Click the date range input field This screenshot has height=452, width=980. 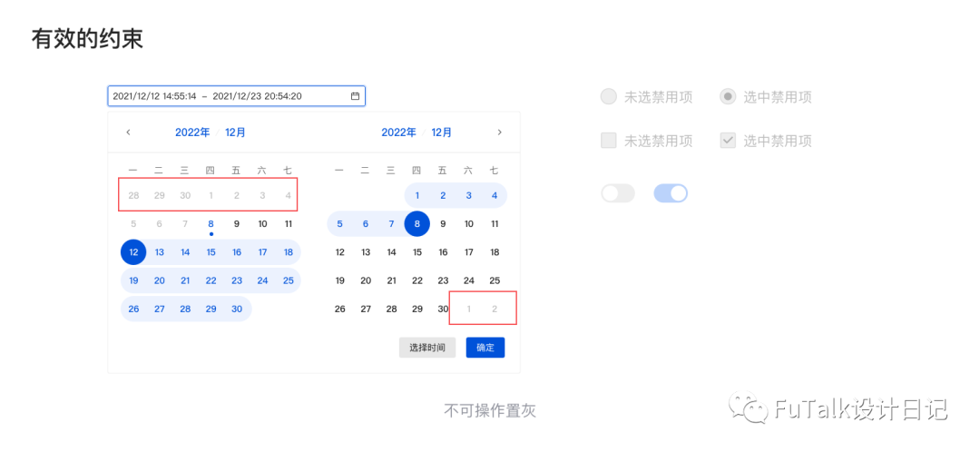[236, 96]
